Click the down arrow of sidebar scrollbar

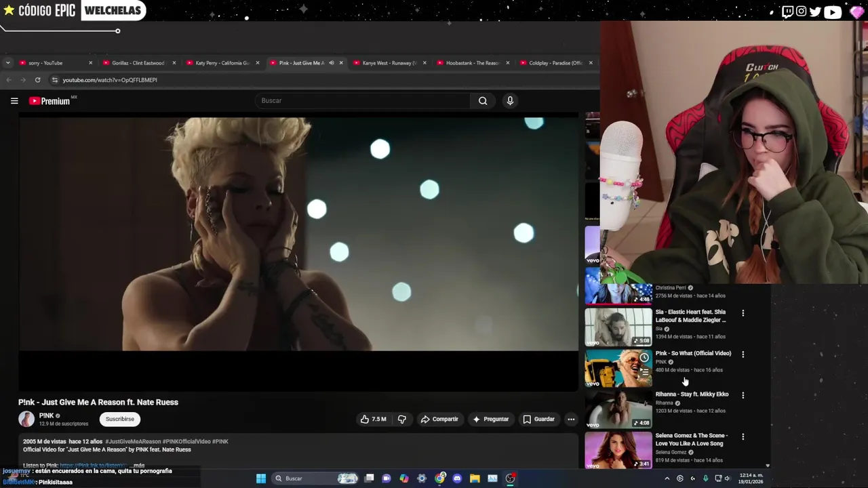point(768,466)
